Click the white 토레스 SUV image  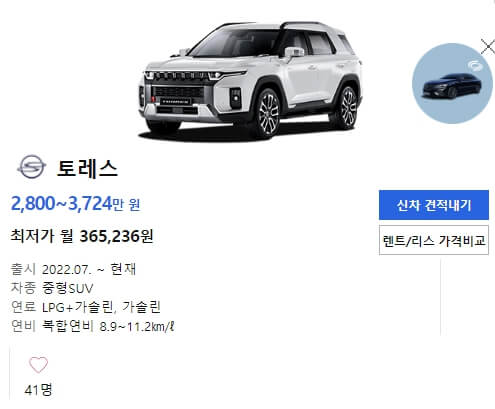[x=250, y=80]
